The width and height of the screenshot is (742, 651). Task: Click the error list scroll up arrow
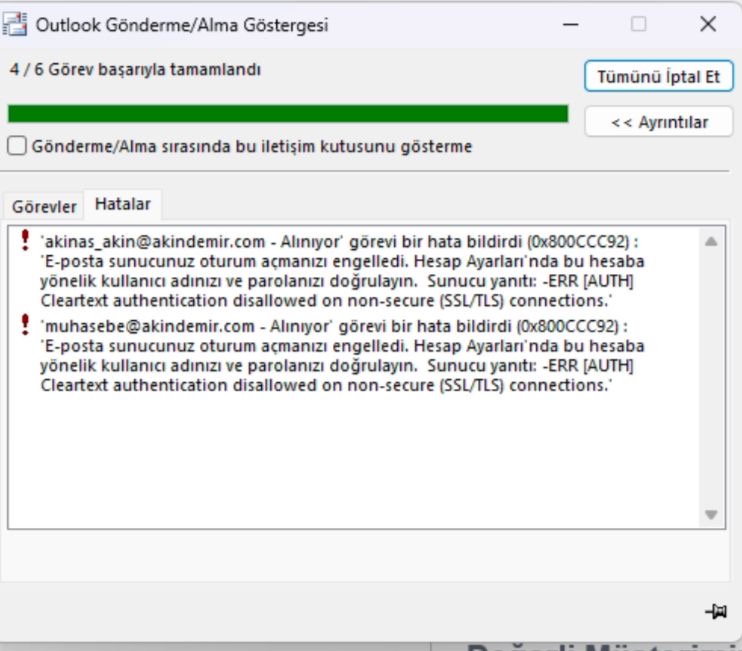tap(711, 242)
